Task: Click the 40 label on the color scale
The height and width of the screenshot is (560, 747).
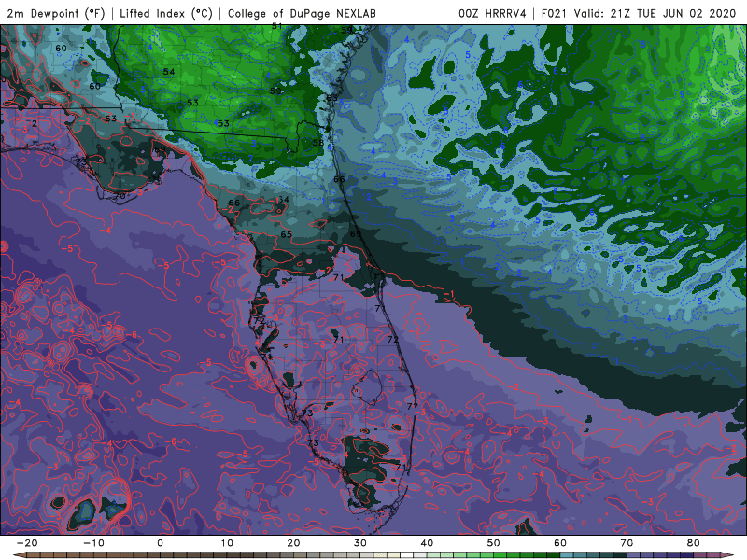Action: [427, 543]
